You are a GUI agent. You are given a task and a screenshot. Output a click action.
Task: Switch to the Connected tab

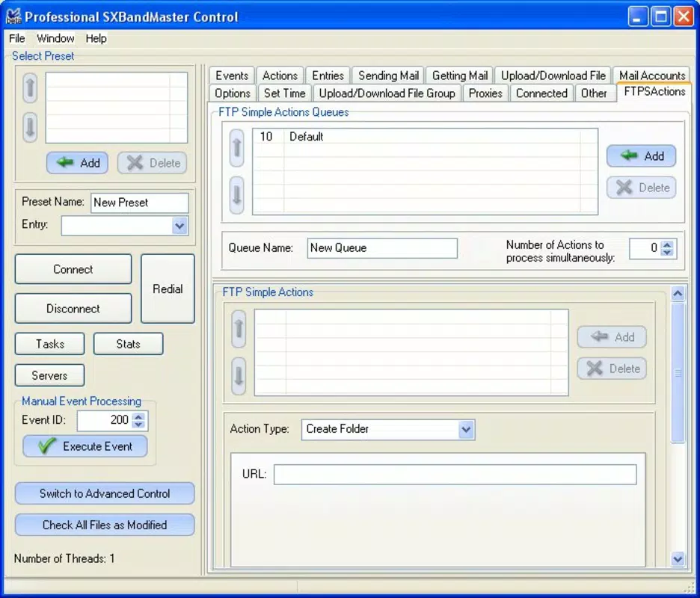tap(541, 93)
